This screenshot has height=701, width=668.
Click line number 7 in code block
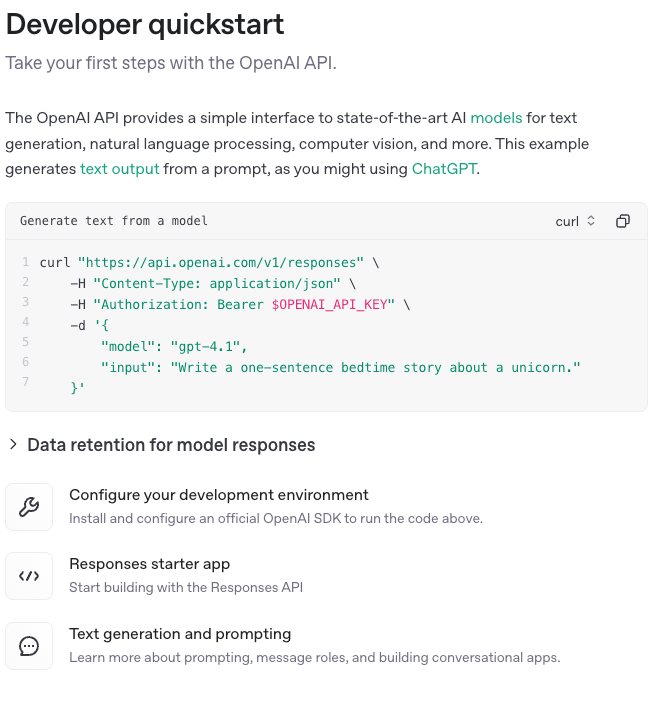click(x=26, y=382)
